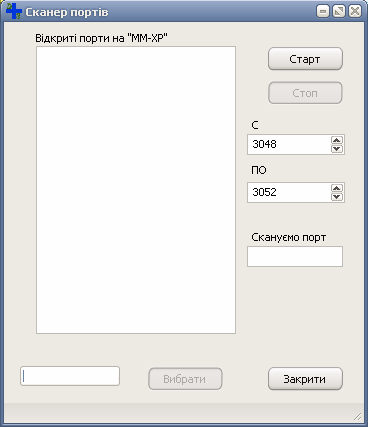
Task: Click the Вибрати button
Action: pyautogui.click(x=185, y=379)
